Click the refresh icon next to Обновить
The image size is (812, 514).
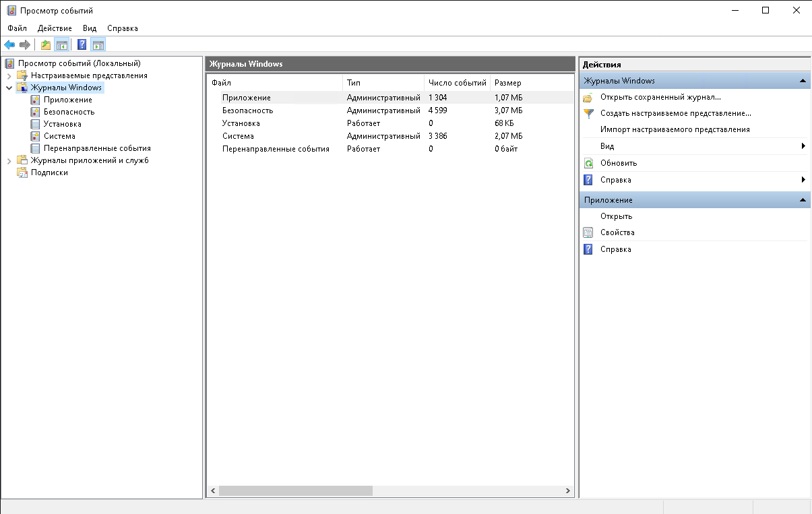588,163
